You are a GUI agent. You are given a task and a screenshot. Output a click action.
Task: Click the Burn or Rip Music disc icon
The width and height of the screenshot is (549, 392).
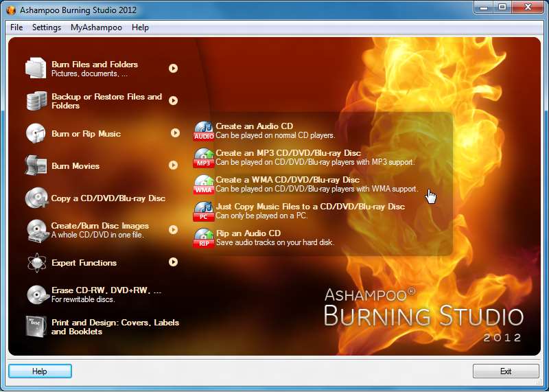click(x=36, y=133)
